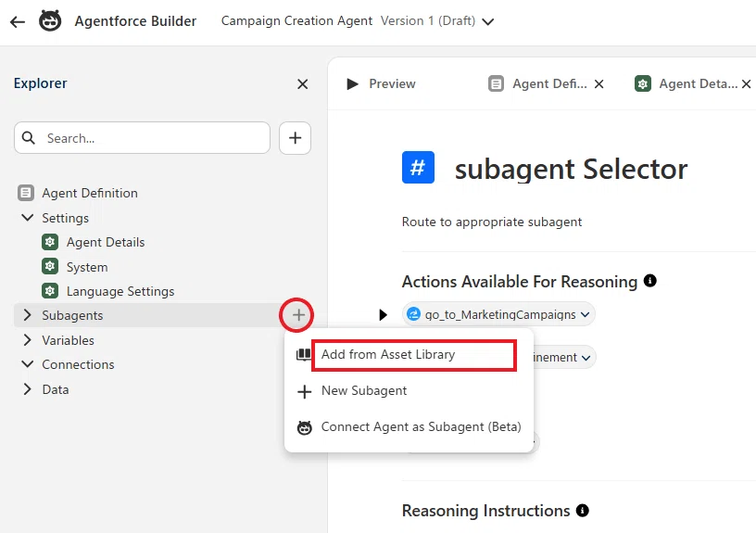Select System settings item

(87, 267)
